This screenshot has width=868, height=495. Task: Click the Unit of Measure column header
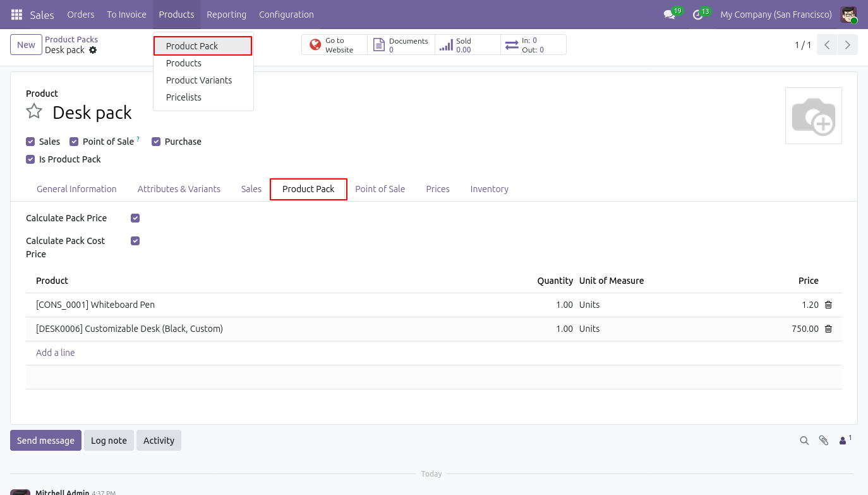pyautogui.click(x=612, y=281)
